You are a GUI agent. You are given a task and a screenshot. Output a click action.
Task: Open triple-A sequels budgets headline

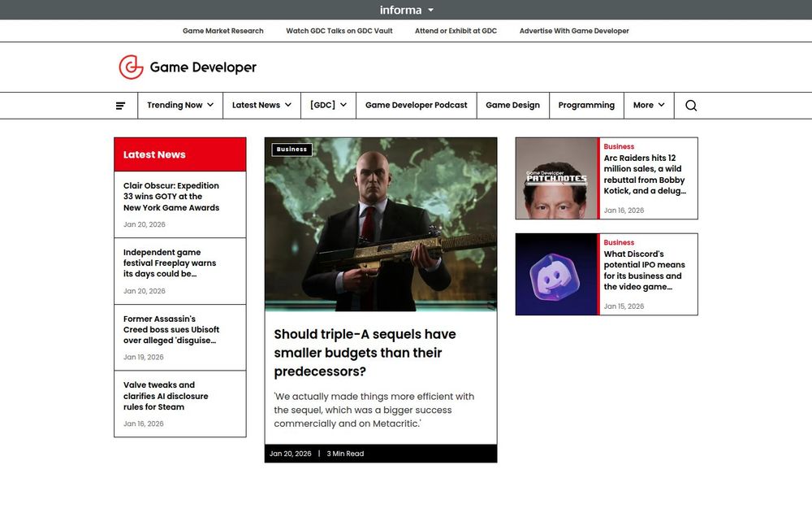click(365, 353)
